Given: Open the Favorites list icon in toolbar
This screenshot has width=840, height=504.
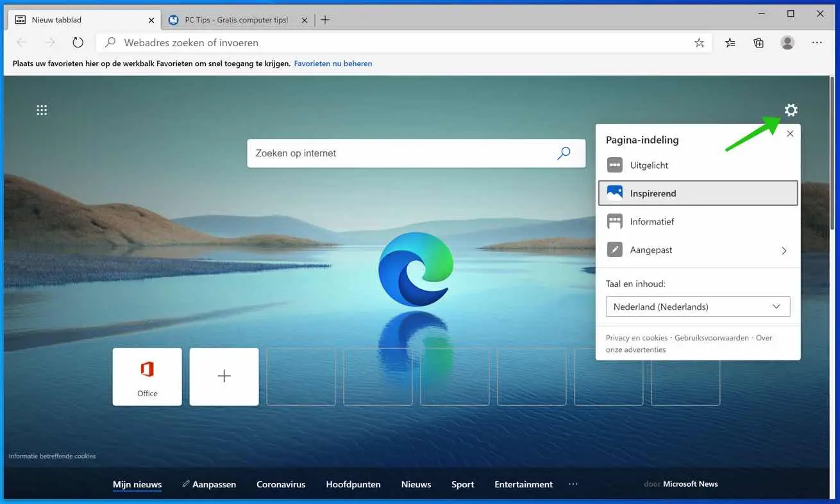Looking at the screenshot, I should (x=730, y=43).
